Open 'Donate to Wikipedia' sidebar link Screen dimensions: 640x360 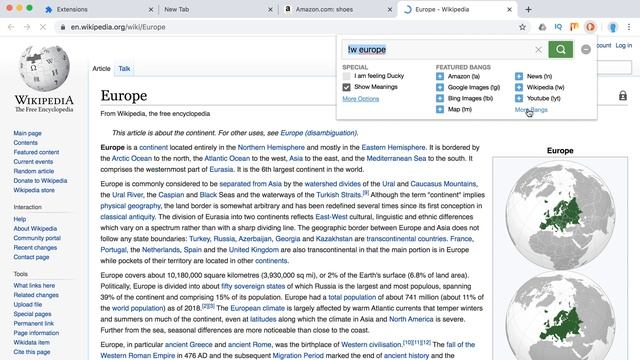point(40,180)
